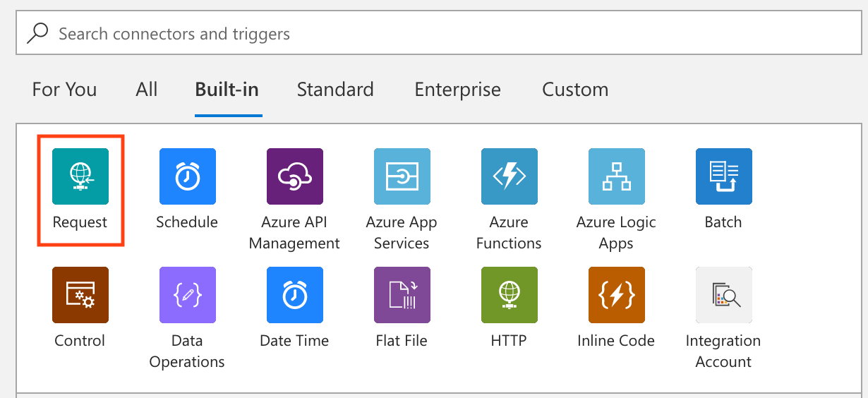Screen dimensions: 868x398
Task: Click the "Azure Logic Apps" label
Action: 616,233
